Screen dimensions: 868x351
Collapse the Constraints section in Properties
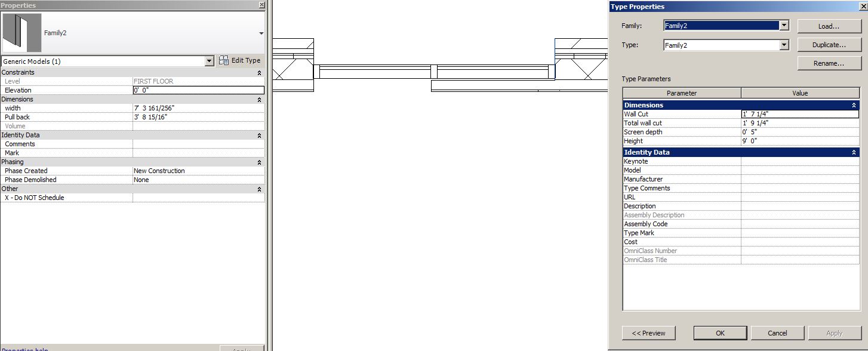point(259,73)
